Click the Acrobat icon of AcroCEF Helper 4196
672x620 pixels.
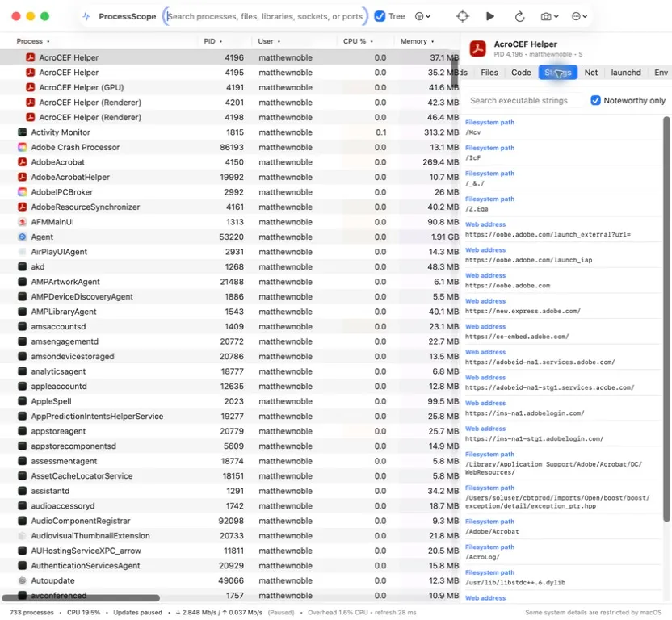tap(30, 57)
